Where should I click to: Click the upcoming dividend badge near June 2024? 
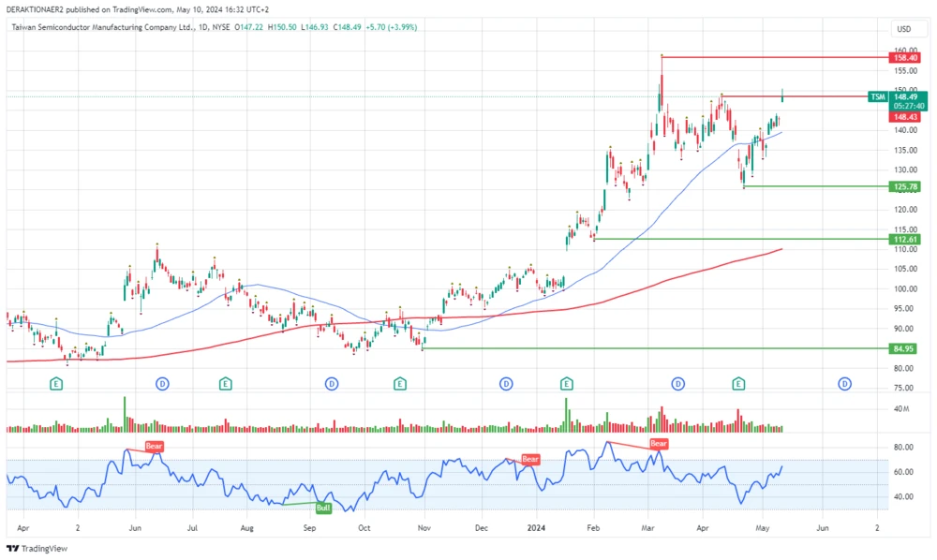(x=844, y=384)
